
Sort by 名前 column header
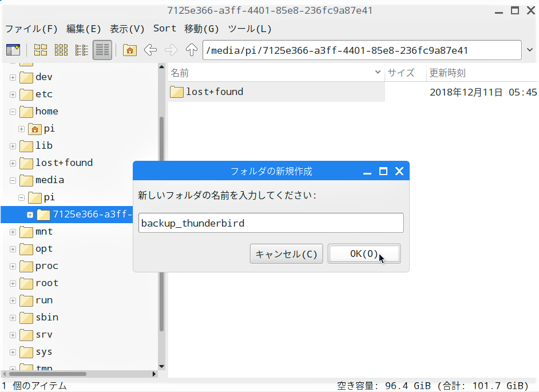click(276, 73)
